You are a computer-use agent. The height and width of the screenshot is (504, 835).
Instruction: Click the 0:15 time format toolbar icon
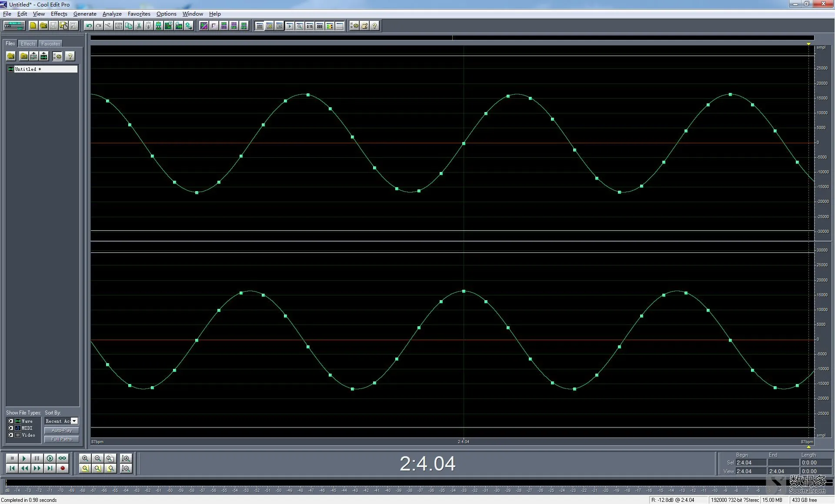tap(310, 26)
